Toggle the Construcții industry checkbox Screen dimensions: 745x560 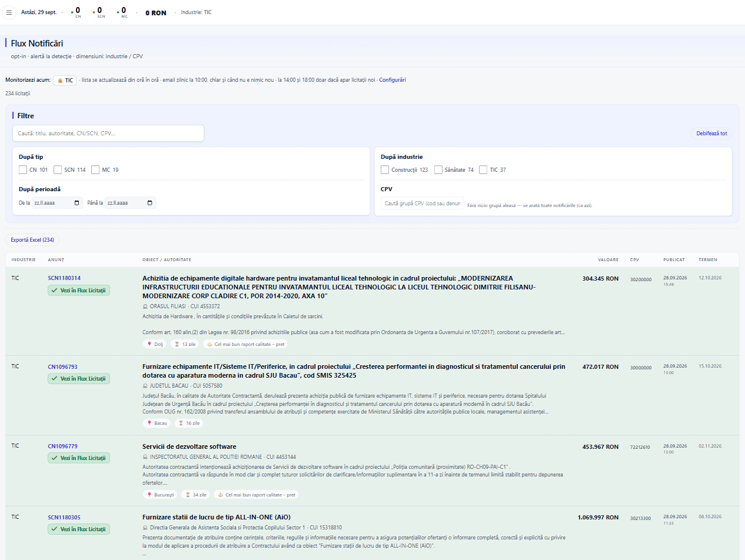coord(385,170)
